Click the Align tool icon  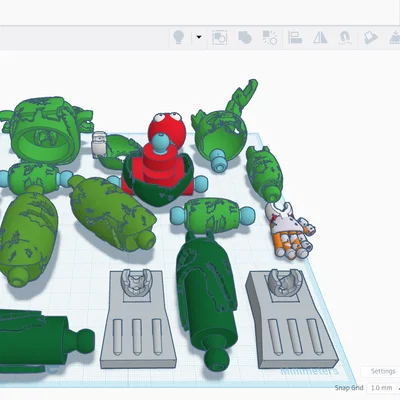(295, 37)
